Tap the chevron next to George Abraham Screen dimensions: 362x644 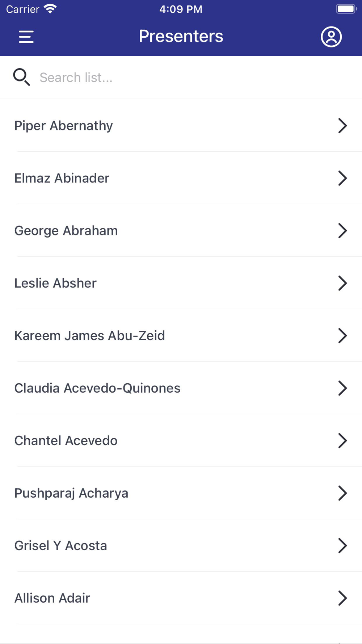[x=342, y=231]
